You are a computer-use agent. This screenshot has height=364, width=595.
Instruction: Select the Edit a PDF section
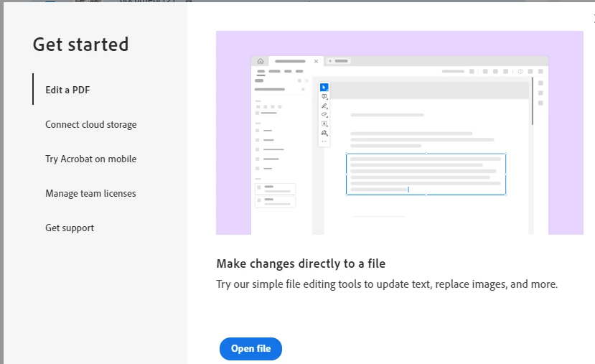[67, 90]
